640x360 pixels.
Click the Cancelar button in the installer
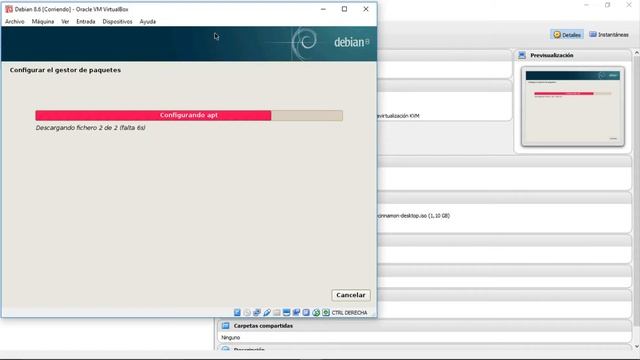(351, 295)
